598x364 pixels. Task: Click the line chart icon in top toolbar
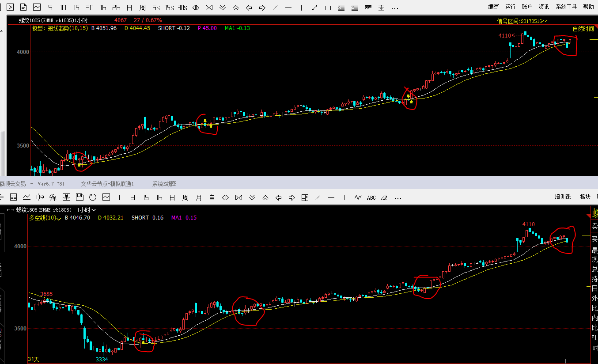37,7
